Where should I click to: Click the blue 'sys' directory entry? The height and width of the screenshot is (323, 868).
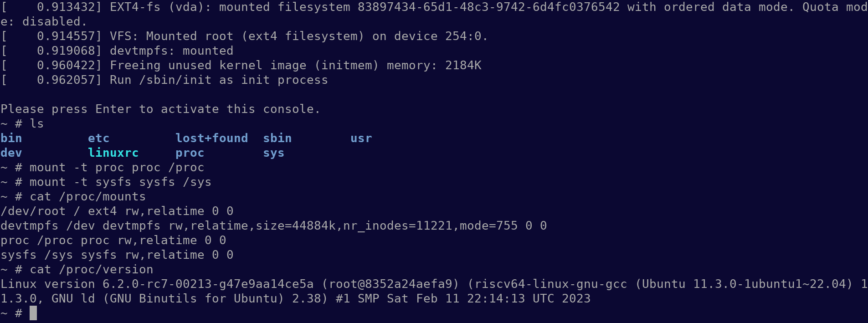click(273, 153)
